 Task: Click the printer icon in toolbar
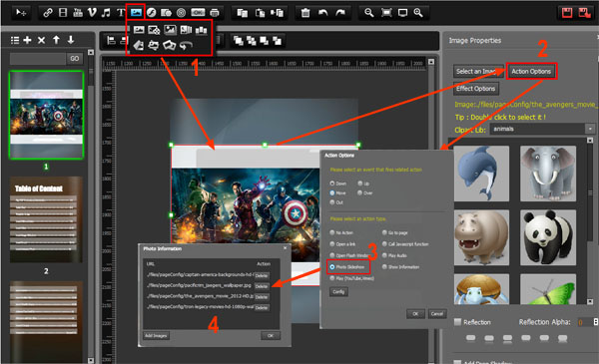click(215, 13)
